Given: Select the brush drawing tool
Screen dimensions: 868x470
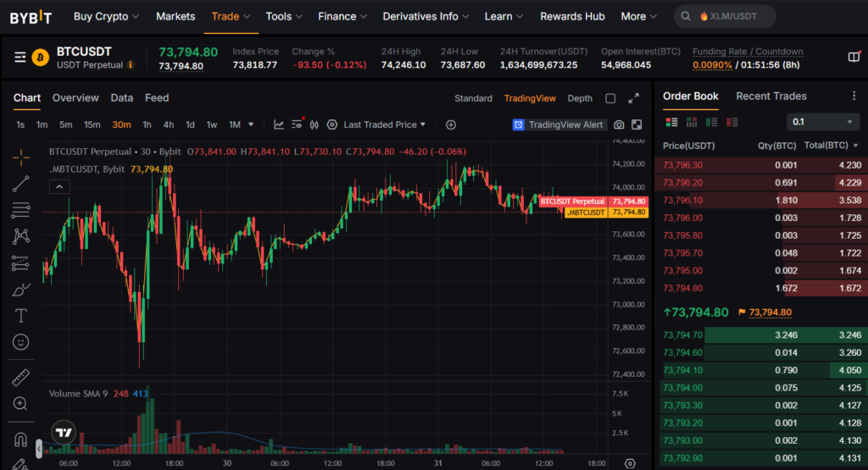Looking at the screenshot, I should point(21,289).
